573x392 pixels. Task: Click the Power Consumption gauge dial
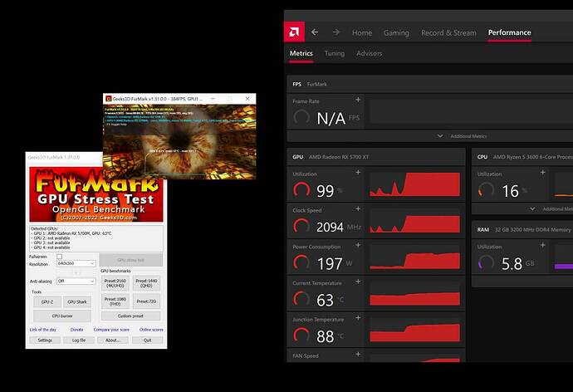click(301, 262)
